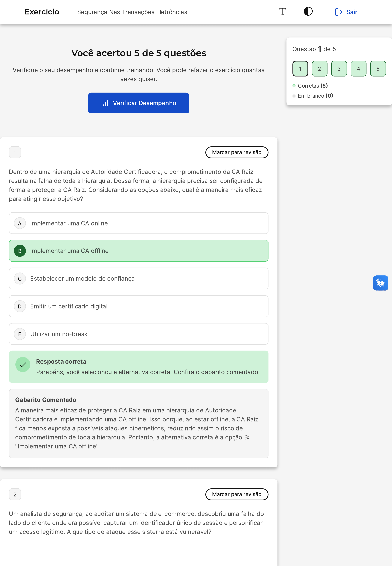The image size is (392, 566).
Task: Click the question 1 number badge
Action: coord(15,152)
